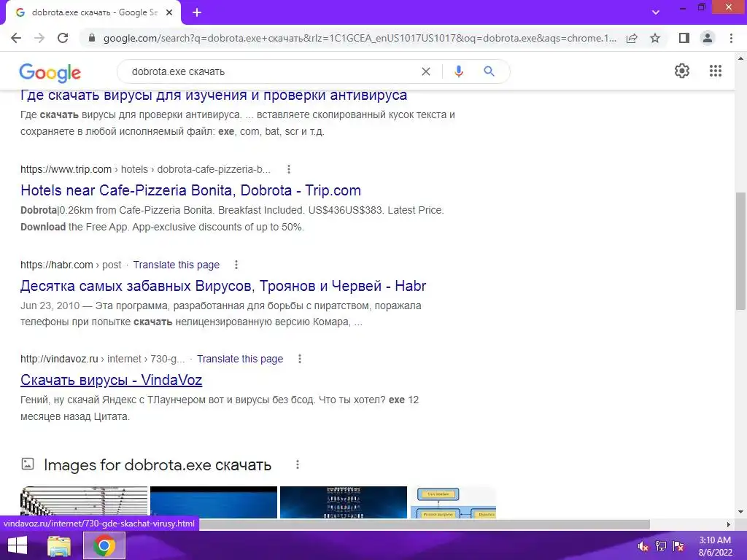The width and height of the screenshot is (747, 560).
Task: Open the Chrome profile avatar menu
Action: coord(708,38)
